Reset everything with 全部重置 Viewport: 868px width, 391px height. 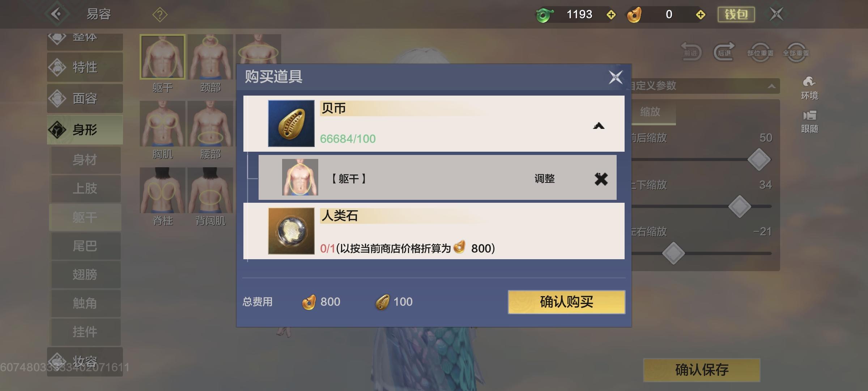point(796,52)
